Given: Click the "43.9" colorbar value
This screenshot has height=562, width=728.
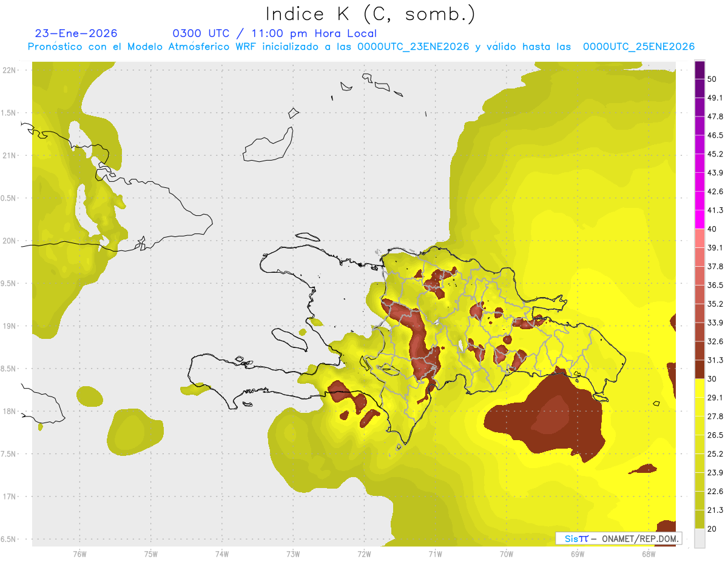Looking at the screenshot, I should [715, 173].
